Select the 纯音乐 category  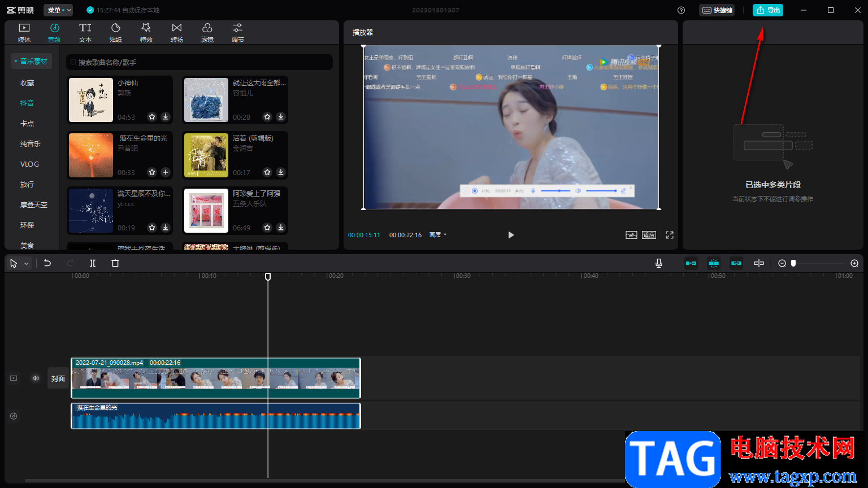click(31, 143)
